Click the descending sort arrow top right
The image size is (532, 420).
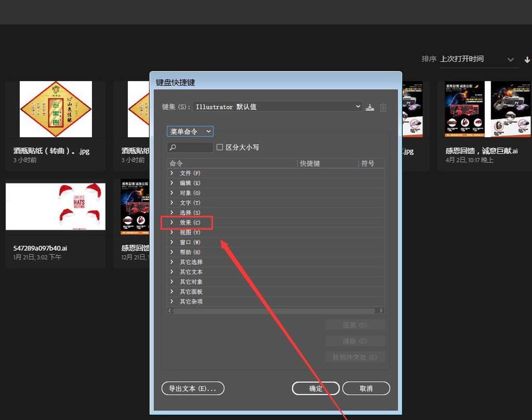[527, 60]
